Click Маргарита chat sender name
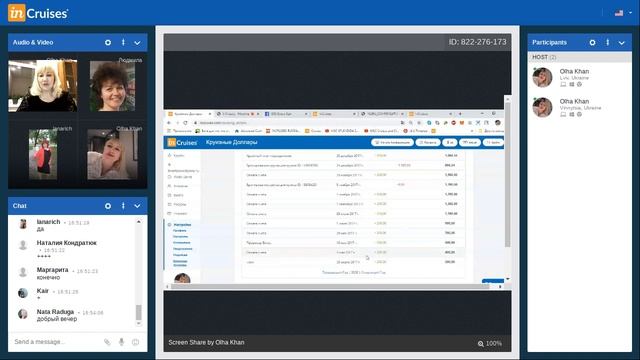 coord(52,270)
